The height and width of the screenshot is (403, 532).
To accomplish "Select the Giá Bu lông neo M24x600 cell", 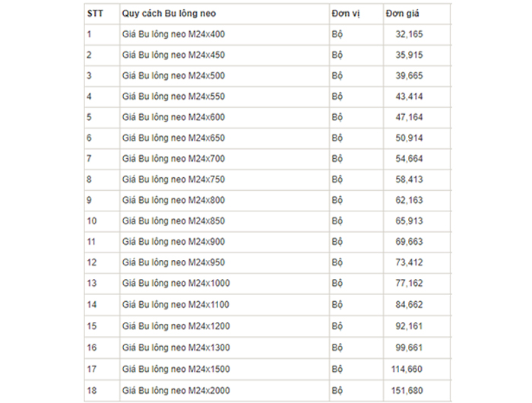I will click(173, 116).
